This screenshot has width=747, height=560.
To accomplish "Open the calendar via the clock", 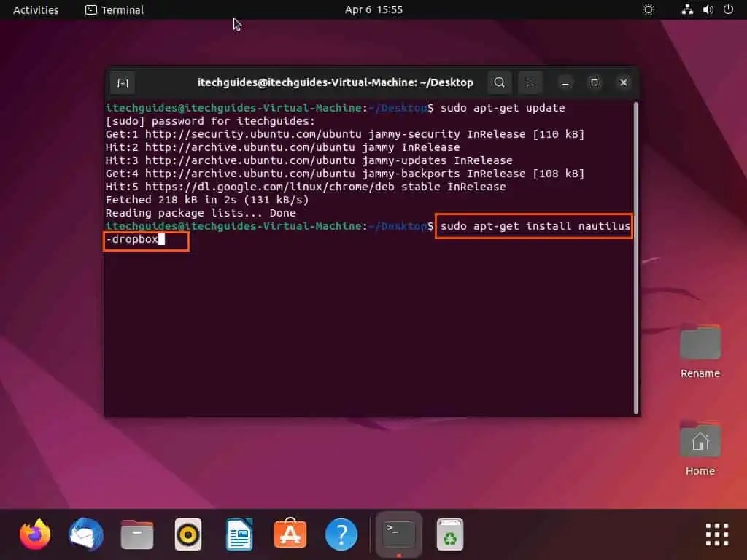I will point(374,9).
